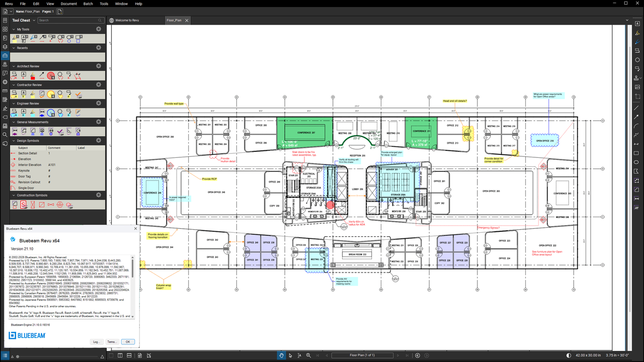Open the Batch menu

coord(88,4)
